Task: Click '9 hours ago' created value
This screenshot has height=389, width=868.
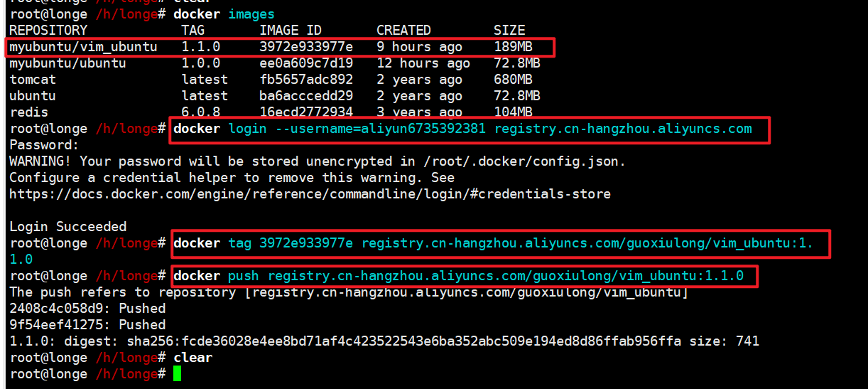Action: (419, 47)
